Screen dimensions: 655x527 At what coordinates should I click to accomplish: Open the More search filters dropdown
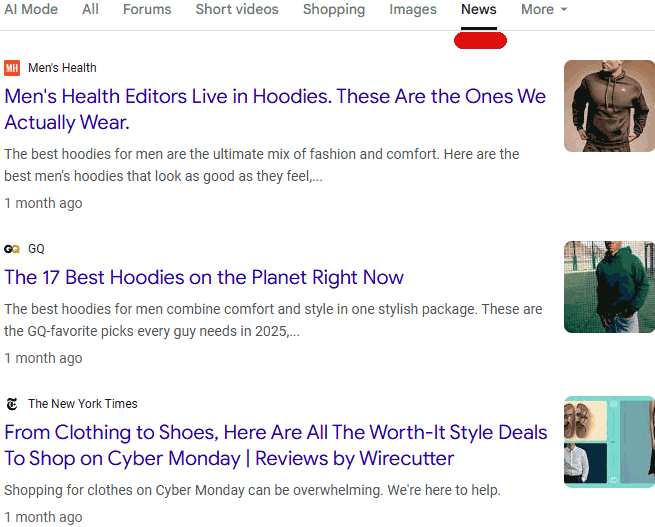coord(543,10)
